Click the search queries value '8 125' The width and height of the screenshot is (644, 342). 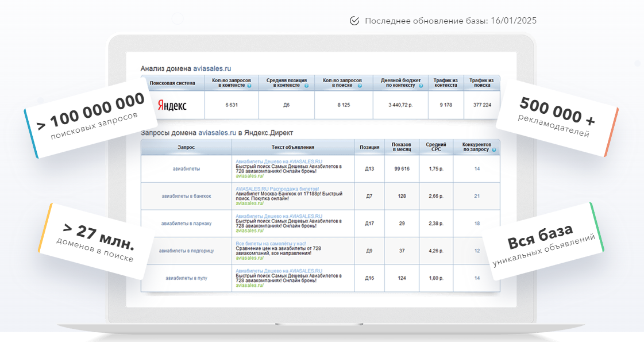click(x=344, y=105)
